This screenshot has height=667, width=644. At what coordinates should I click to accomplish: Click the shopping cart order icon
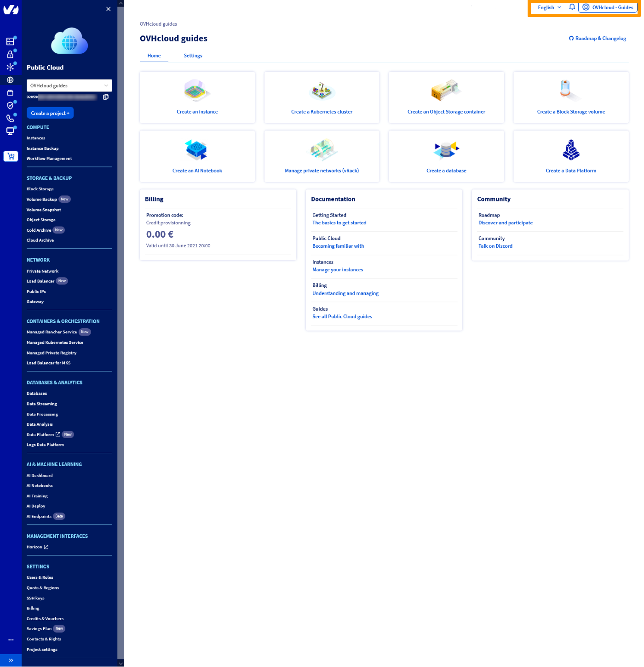point(11,156)
